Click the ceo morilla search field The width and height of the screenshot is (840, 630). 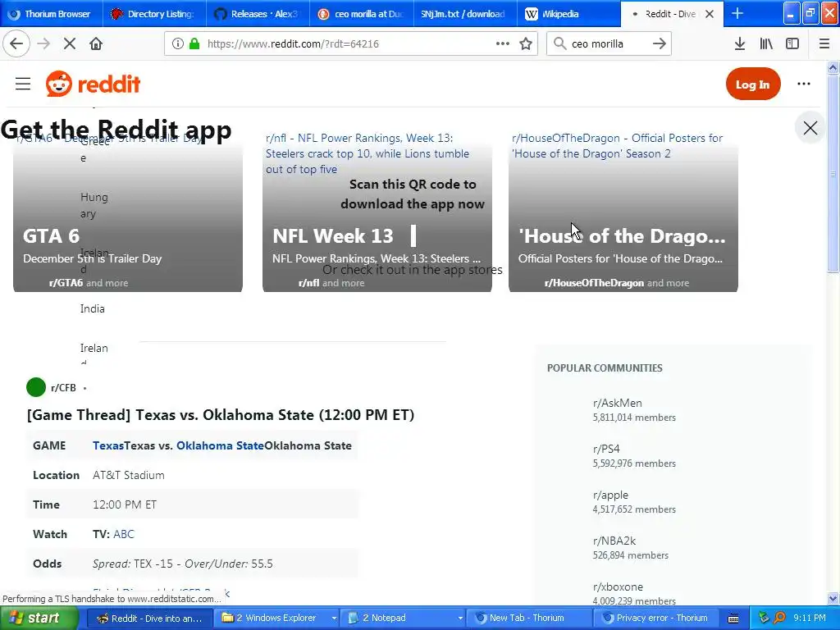click(x=609, y=44)
